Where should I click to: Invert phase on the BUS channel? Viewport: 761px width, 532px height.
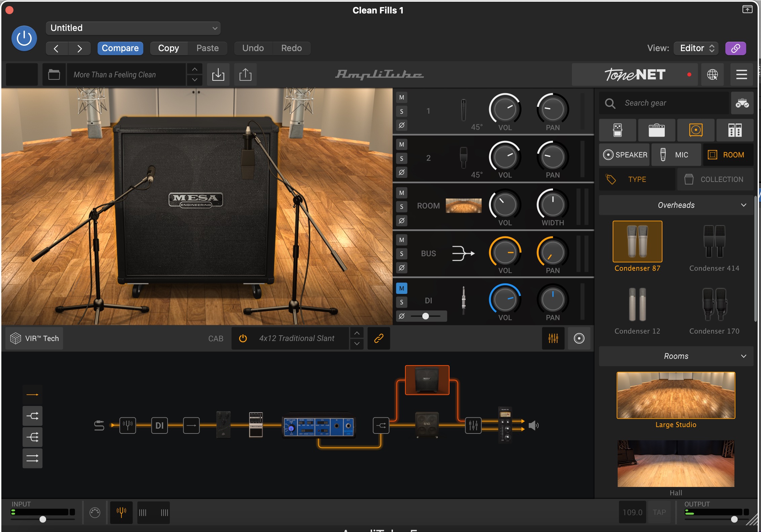coord(401,268)
